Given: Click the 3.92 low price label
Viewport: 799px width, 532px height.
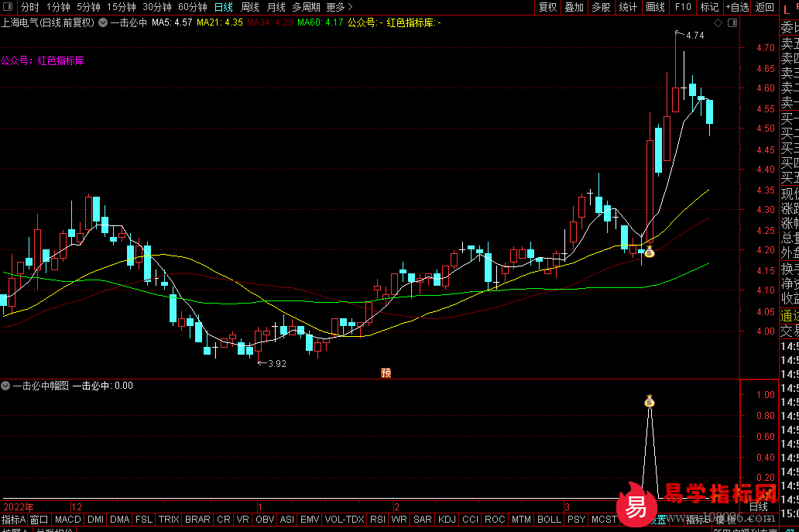Looking at the screenshot, I should (x=277, y=364).
